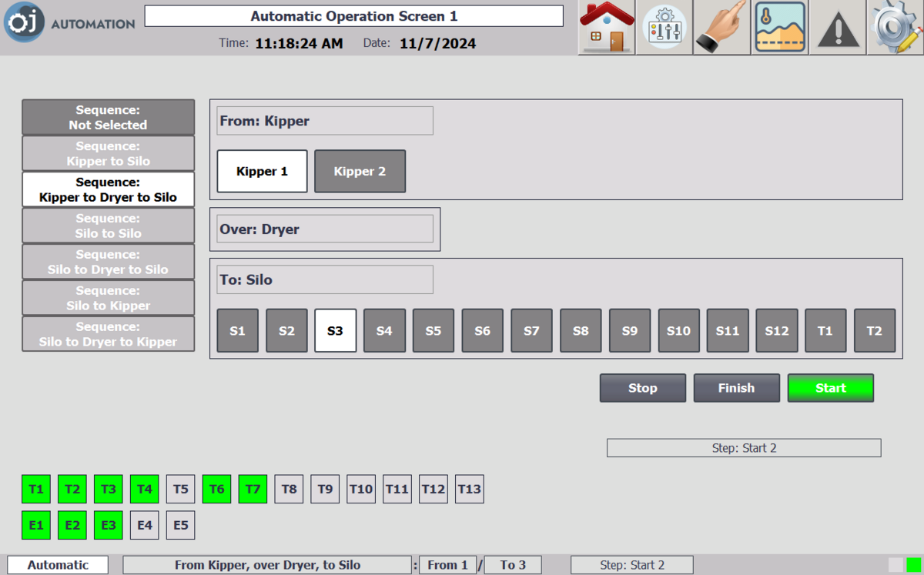Select Sequence: Not Selected option

pyautogui.click(x=108, y=117)
